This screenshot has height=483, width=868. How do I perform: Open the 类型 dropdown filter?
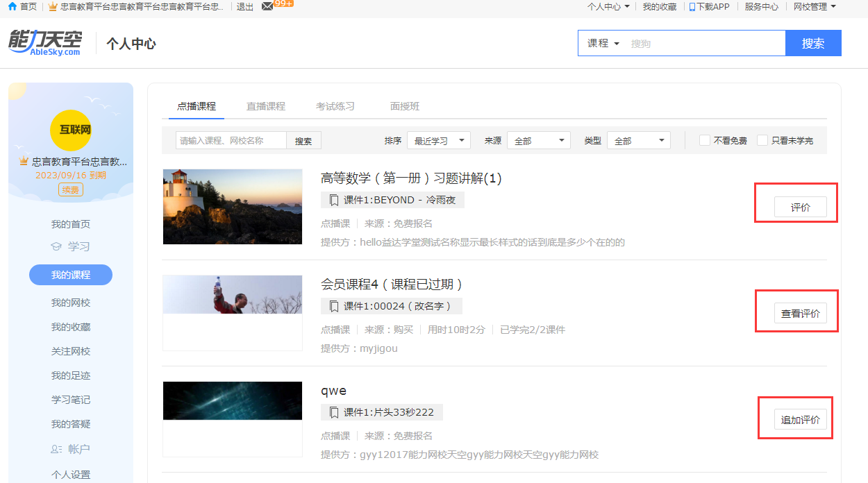[639, 140]
